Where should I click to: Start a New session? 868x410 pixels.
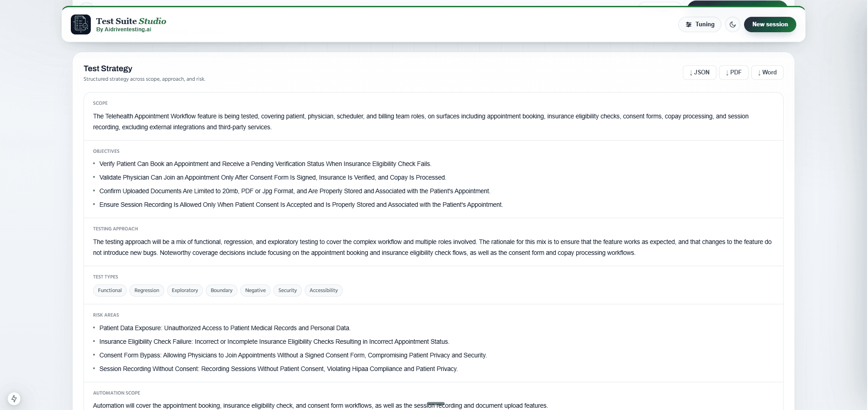pyautogui.click(x=770, y=24)
